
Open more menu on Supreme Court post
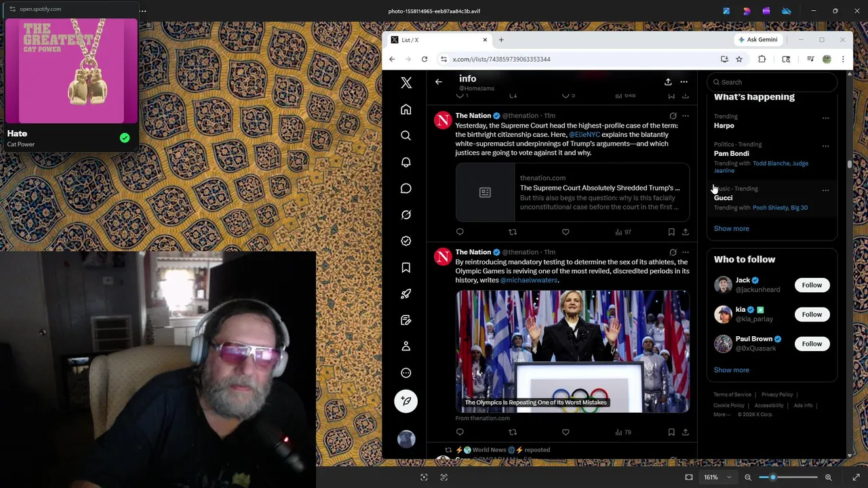pos(686,116)
